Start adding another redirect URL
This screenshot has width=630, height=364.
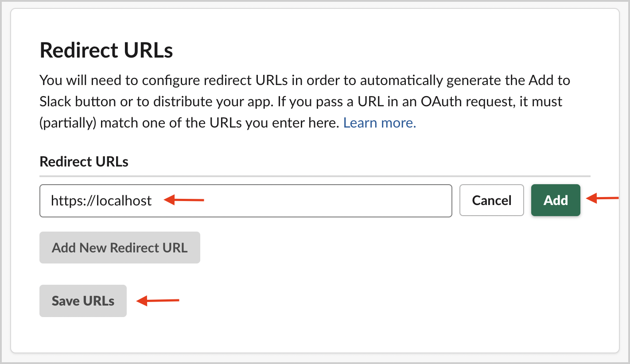pos(120,248)
